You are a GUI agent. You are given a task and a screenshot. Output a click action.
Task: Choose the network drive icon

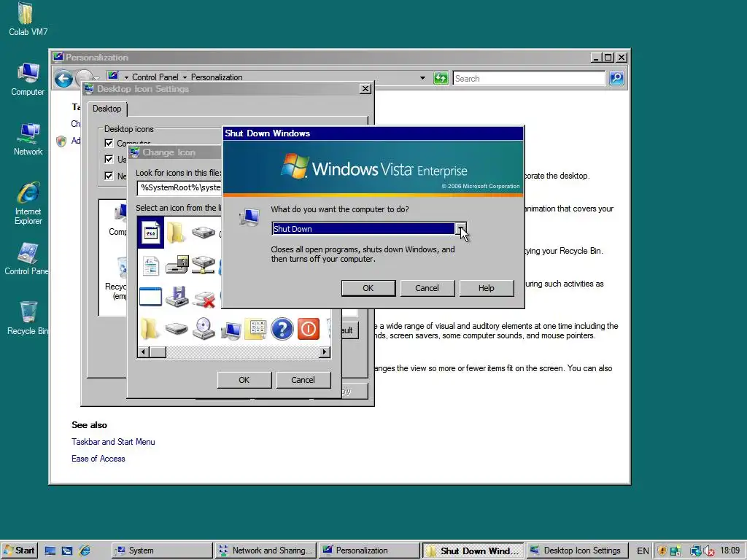point(204,265)
